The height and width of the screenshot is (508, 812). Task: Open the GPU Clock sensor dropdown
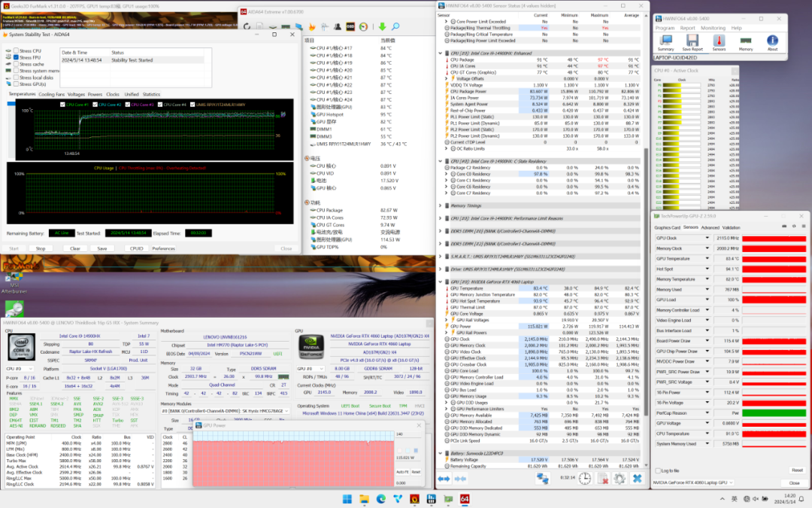tap(707, 239)
